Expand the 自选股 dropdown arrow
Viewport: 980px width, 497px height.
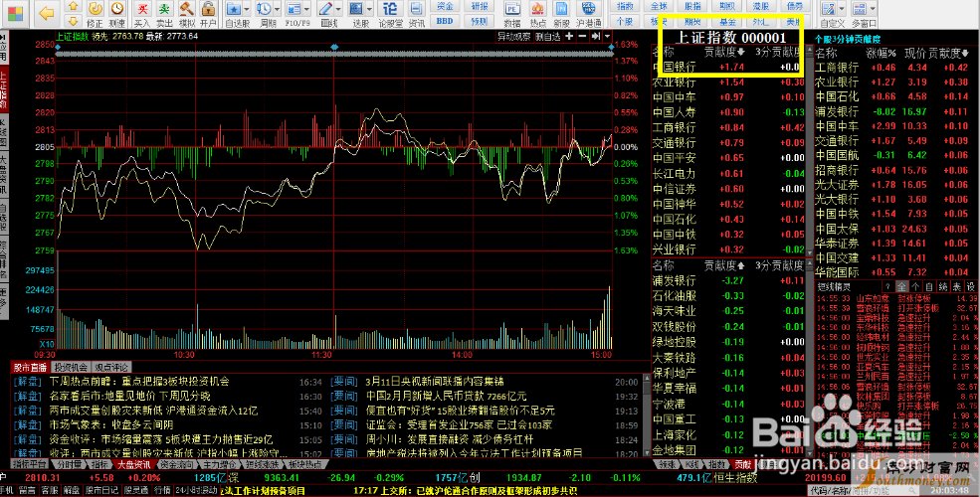click(x=247, y=9)
